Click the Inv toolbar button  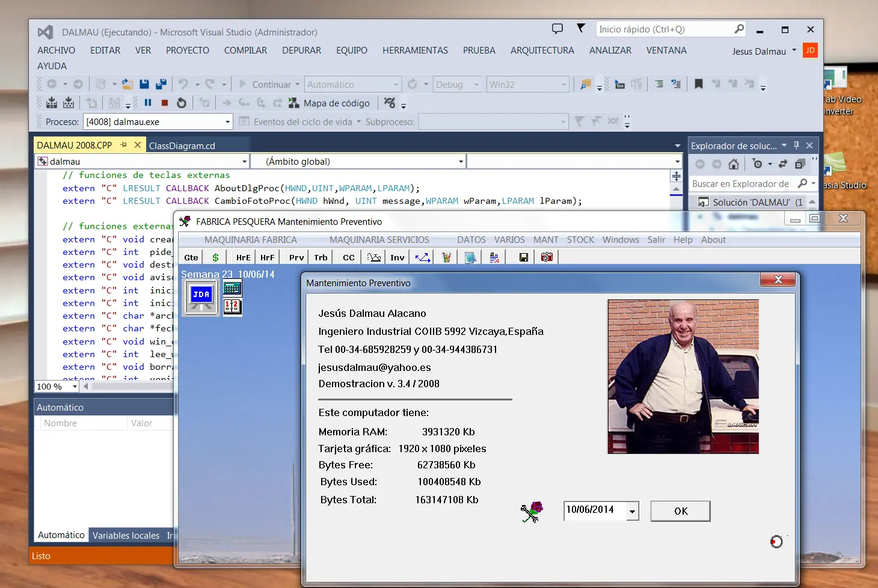pos(398,257)
